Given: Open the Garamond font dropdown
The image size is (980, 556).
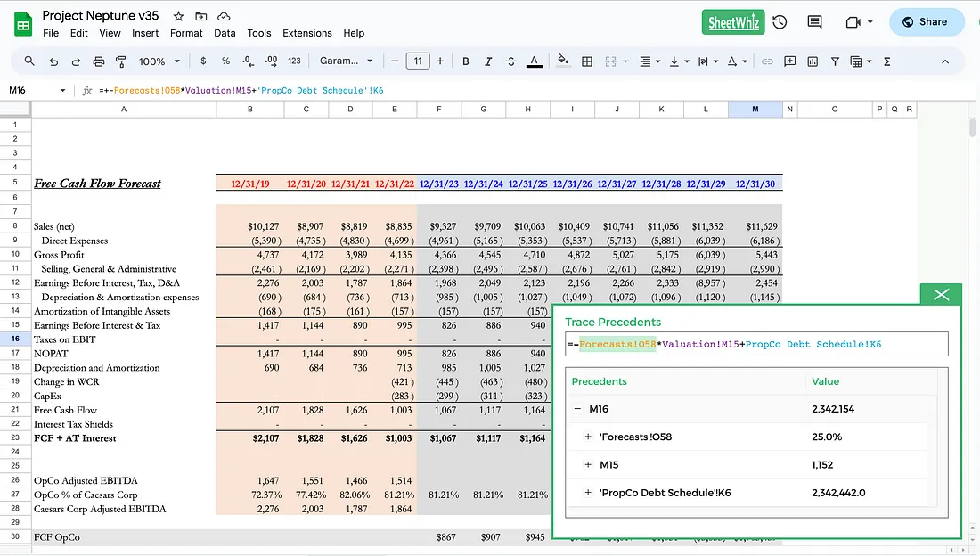Looking at the screenshot, I should coord(347,61).
